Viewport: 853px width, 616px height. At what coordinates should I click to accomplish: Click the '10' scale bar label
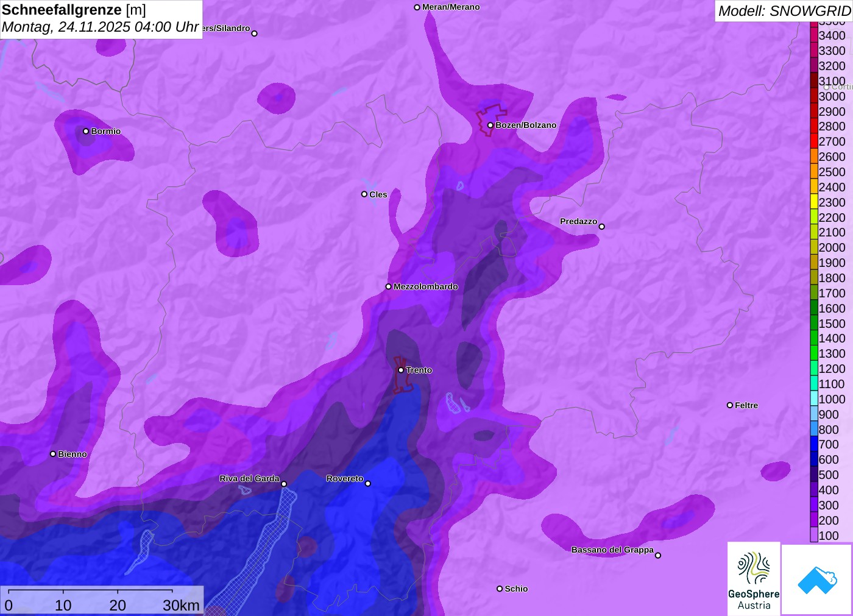click(63, 605)
